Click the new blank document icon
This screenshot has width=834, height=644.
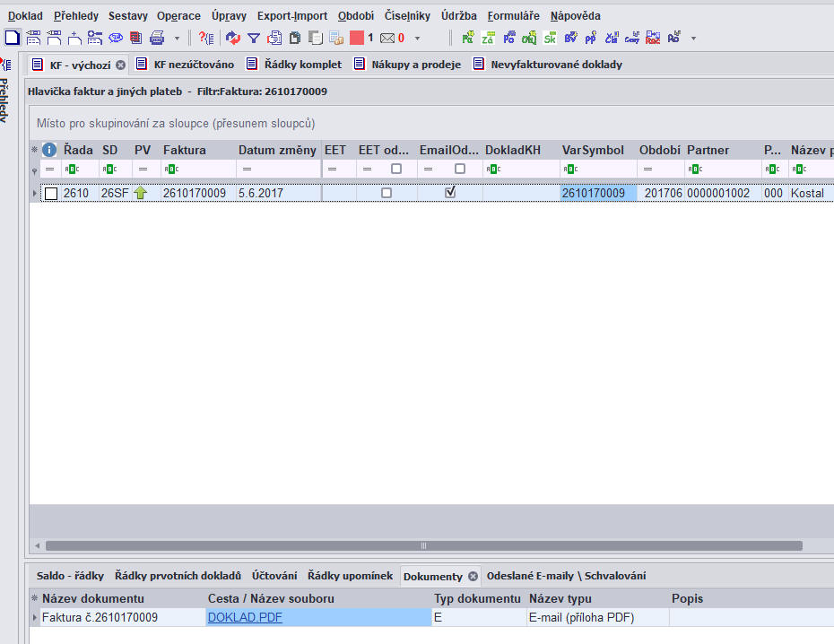click(12, 38)
